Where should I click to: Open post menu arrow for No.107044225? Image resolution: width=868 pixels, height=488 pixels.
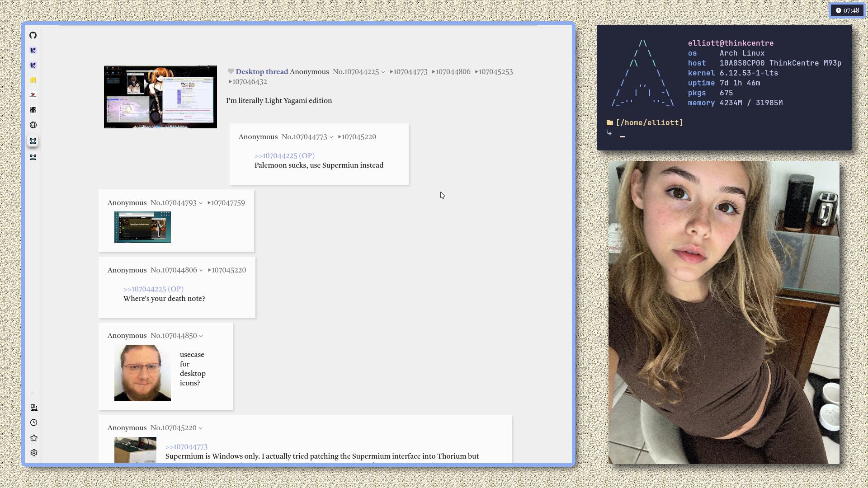point(383,72)
